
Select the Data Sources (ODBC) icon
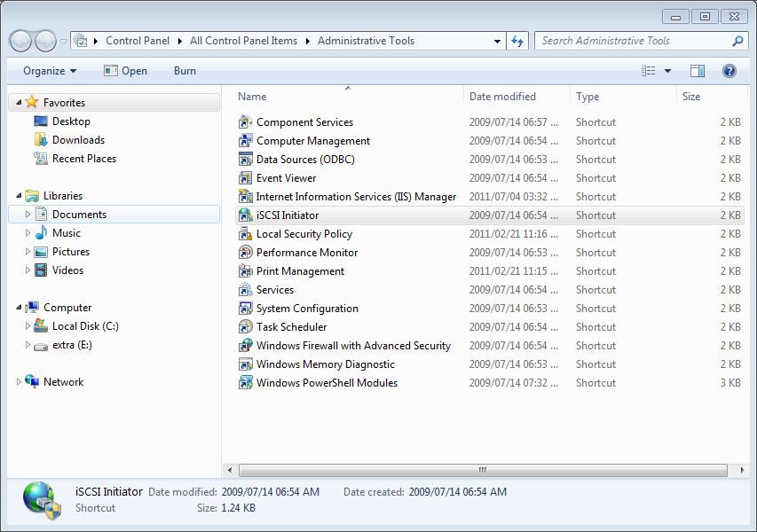(x=245, y=160)
